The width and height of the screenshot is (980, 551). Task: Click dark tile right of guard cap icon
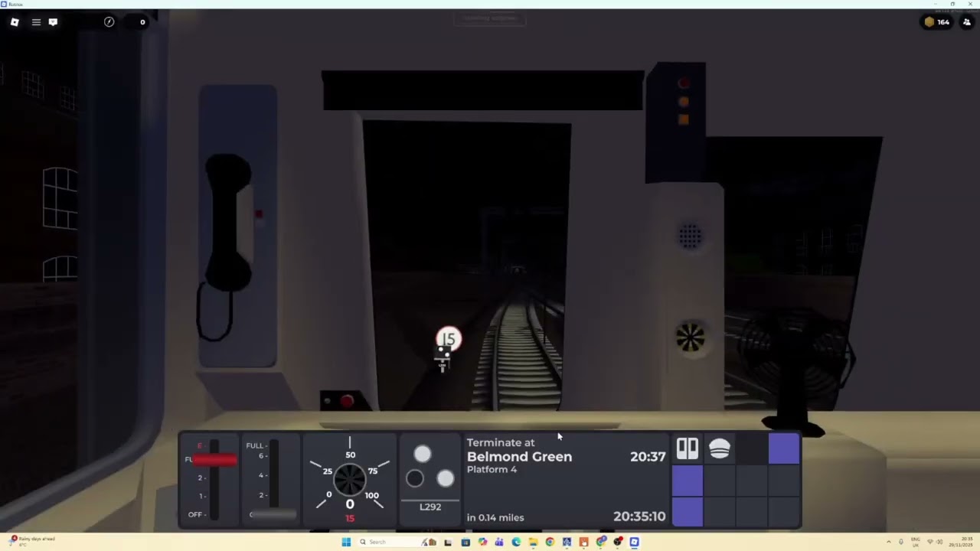752,449
